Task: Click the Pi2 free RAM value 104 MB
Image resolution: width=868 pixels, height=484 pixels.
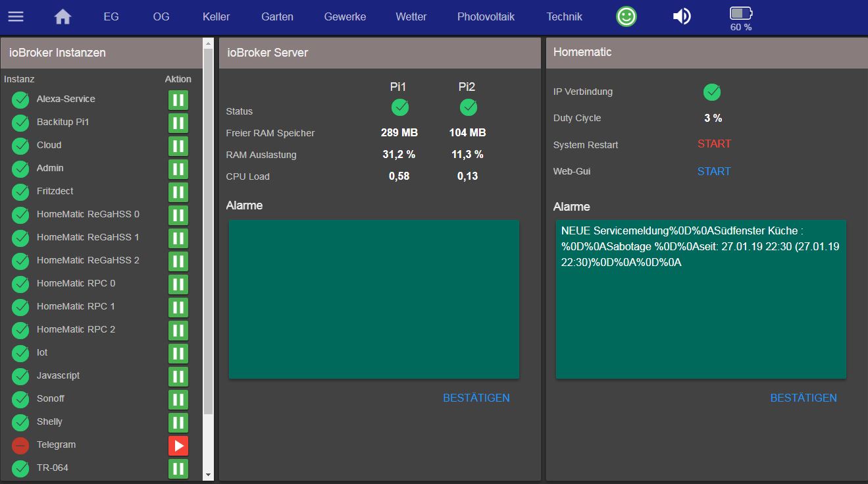Action: coord(468,132)
